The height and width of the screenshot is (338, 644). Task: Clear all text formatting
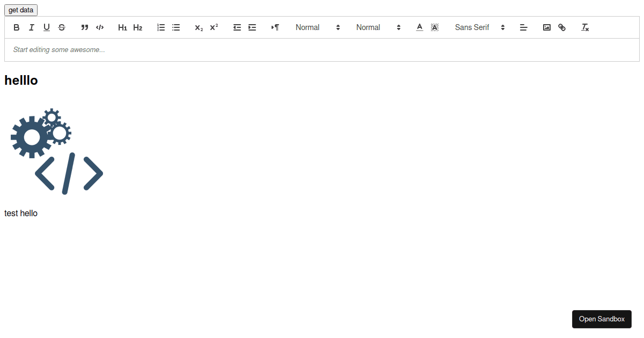point(585,27)
